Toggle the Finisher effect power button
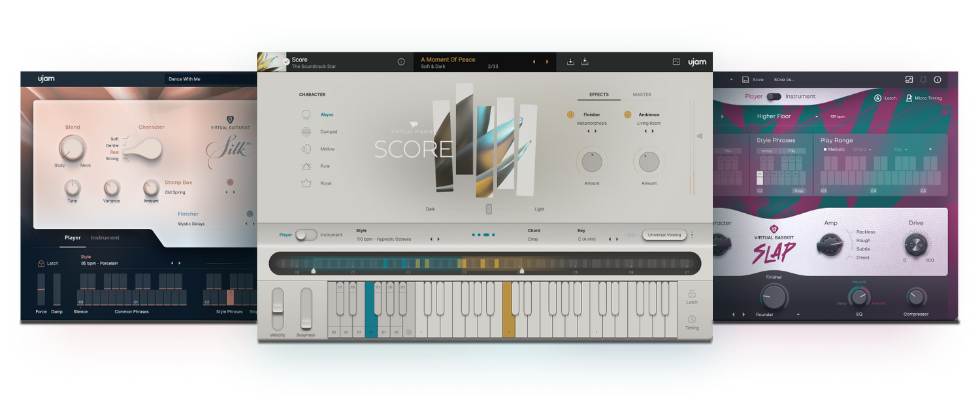Screen dimensions: 980x395 pos(570,114)
